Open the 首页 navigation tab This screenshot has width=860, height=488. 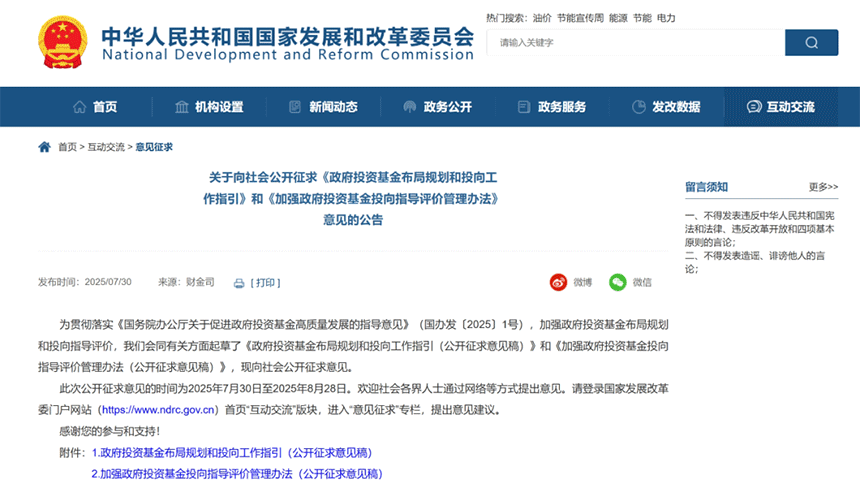pos(95,107)
